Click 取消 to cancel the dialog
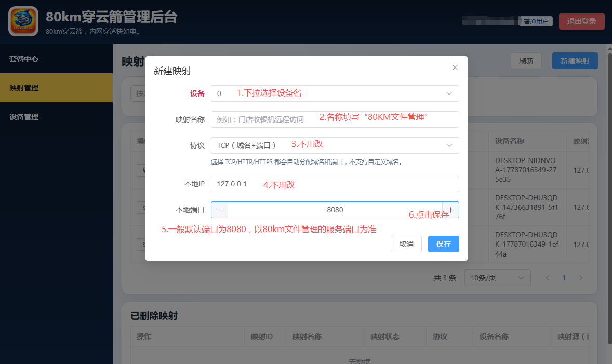The image size is (612, 364). 406,244
